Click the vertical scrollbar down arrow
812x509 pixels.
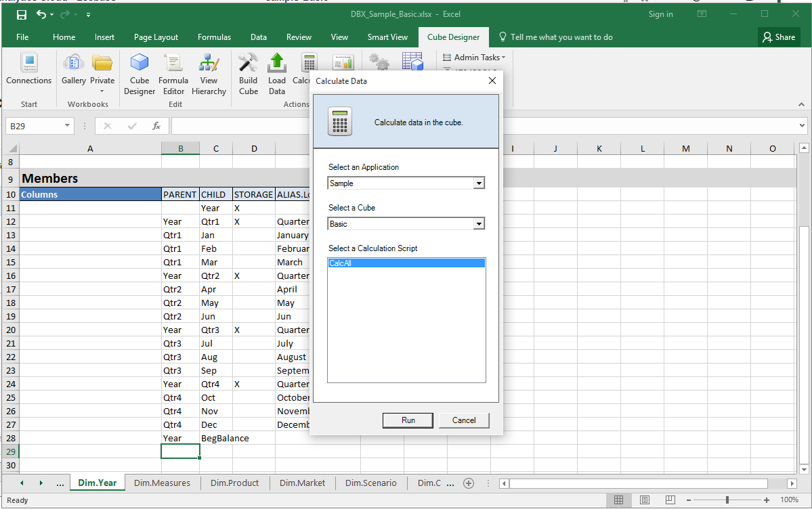[804, 470]
